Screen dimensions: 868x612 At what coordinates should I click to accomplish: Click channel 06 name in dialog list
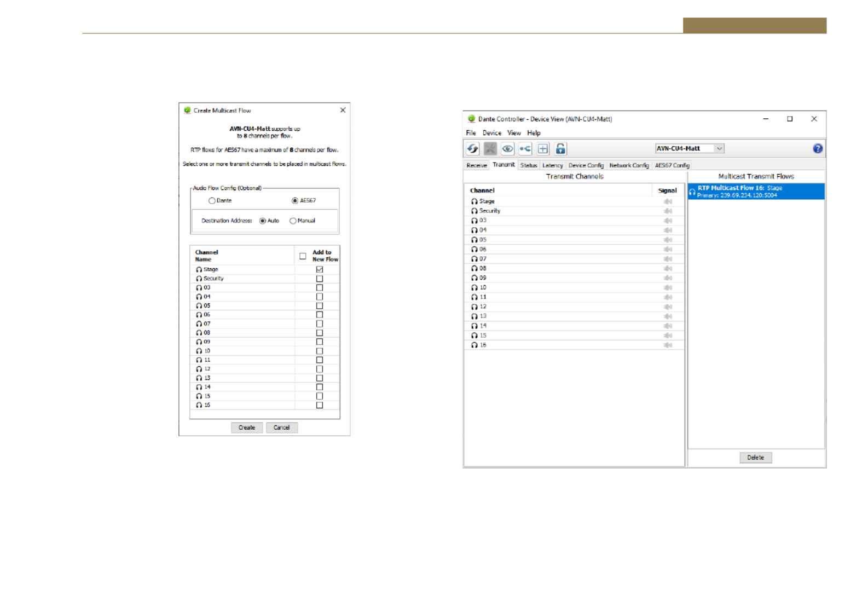click(x=207, y=315)
